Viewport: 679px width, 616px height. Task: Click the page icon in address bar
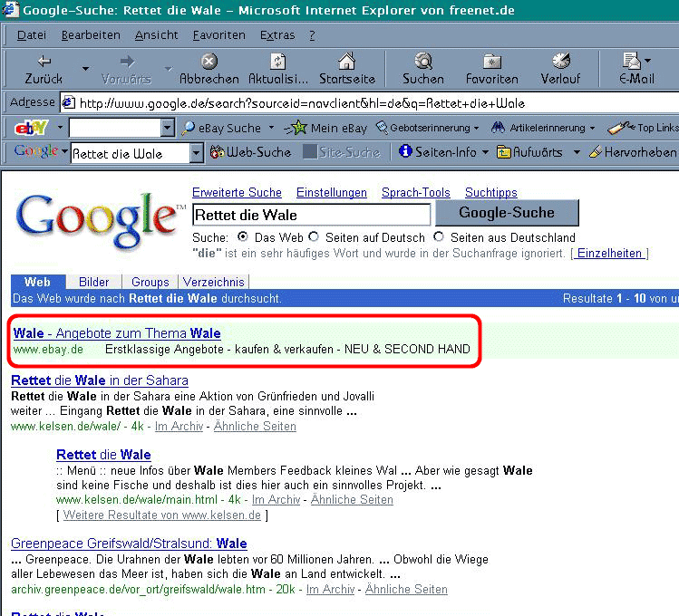pyautogui.click(x=68, y=103)
